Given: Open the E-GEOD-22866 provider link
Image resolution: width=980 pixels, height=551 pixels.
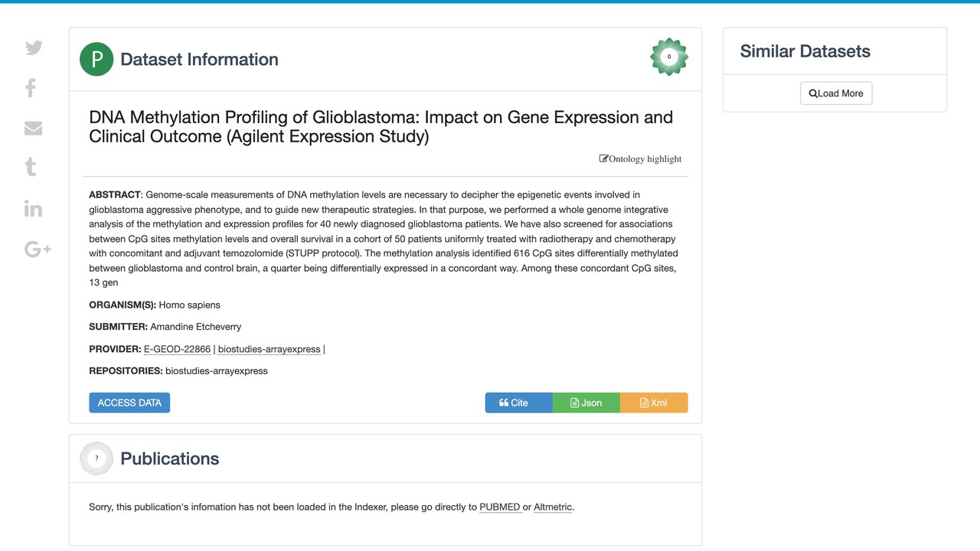Looking at the screenshot, I should click(x=177, y=349).
